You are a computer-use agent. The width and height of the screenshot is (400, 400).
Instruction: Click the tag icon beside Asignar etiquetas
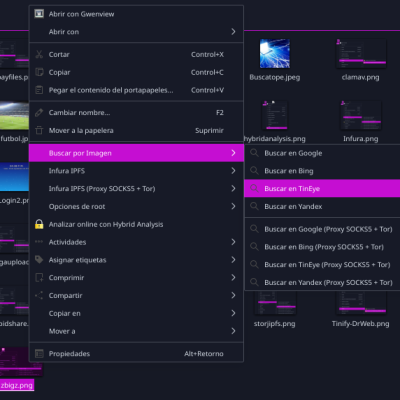coord(39,260)
